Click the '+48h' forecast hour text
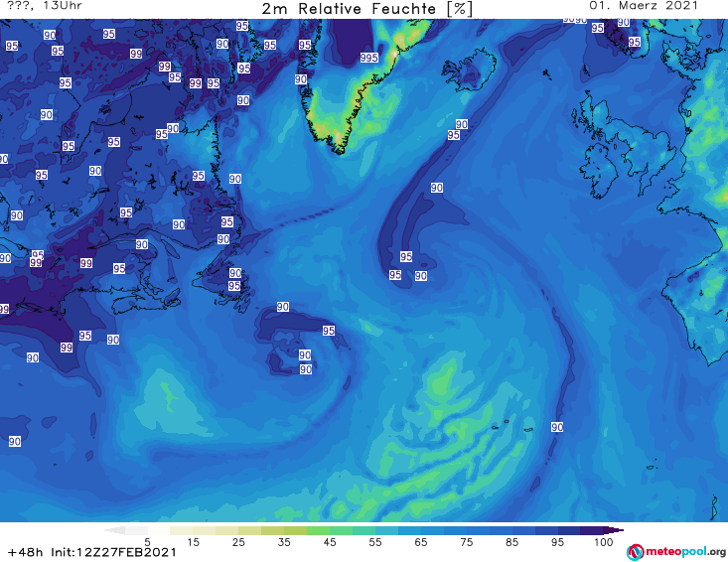 point(26,552)
